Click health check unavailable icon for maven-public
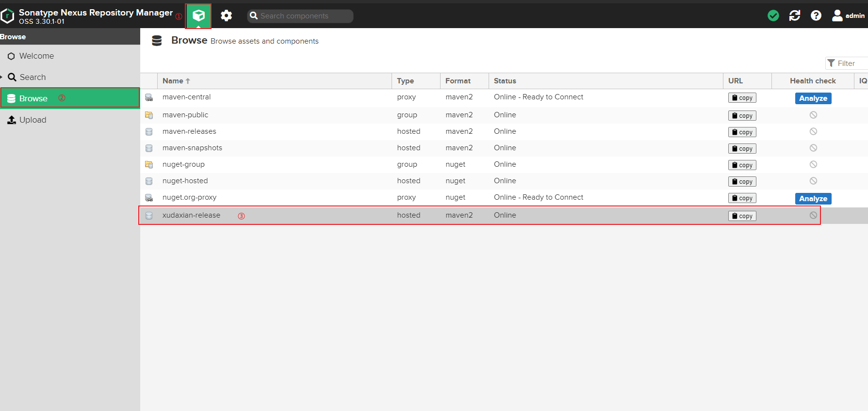The image size is (868, 411). 813,115
